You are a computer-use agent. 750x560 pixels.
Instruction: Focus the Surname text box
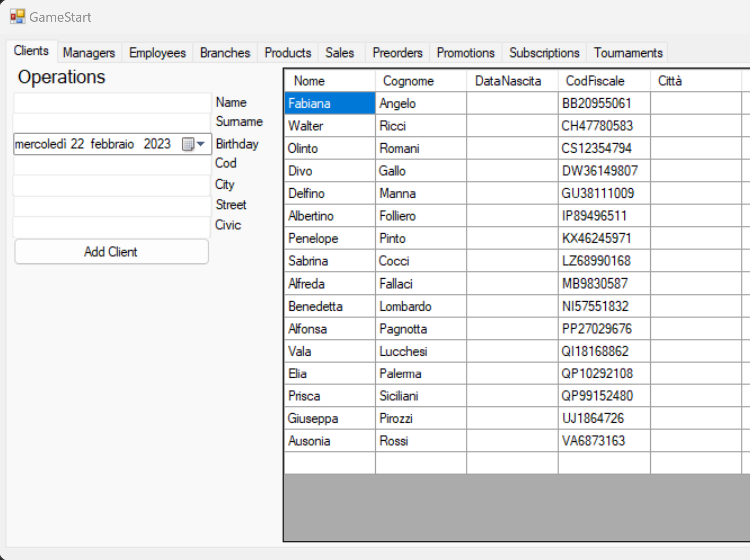point(112,123)
